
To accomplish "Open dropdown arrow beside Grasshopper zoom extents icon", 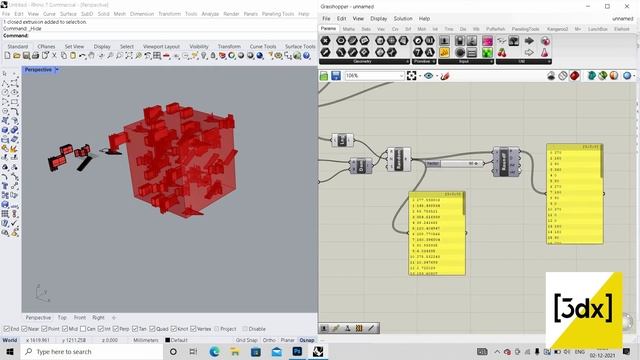I will (x=420, y=76).
